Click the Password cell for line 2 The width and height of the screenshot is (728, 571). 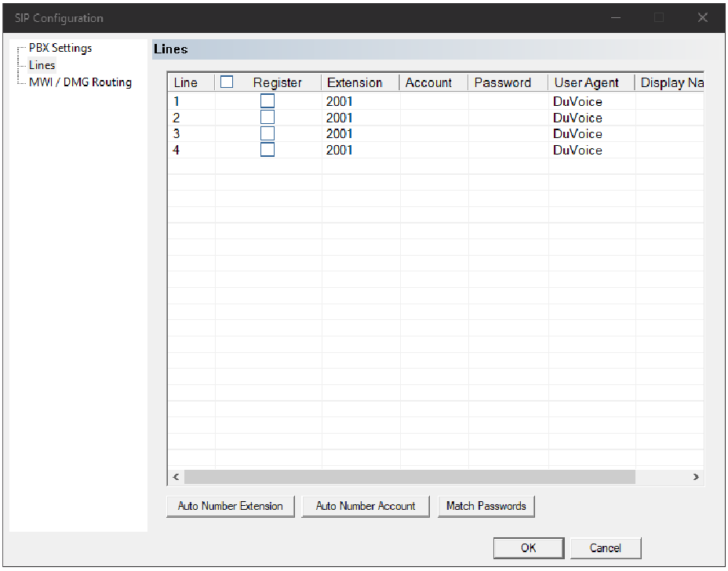(508, 118)
